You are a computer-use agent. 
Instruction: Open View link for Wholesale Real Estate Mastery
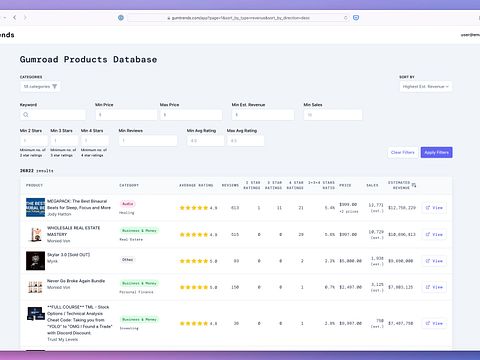click(434, 234)
